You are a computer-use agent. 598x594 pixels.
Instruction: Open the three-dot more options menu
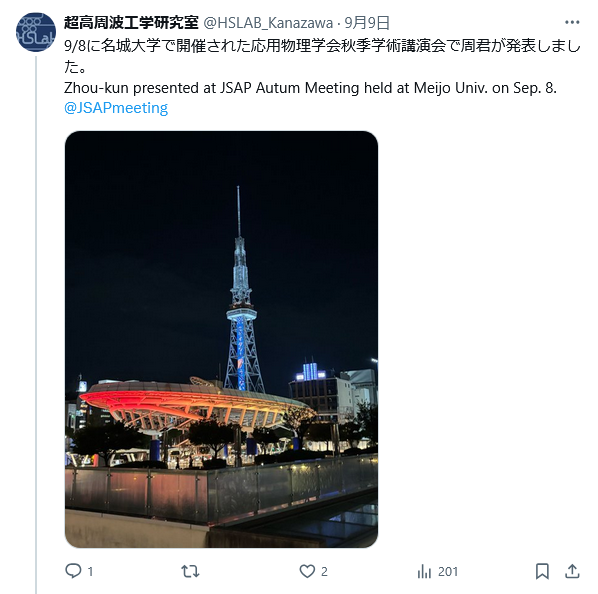(x=572, y=22)
